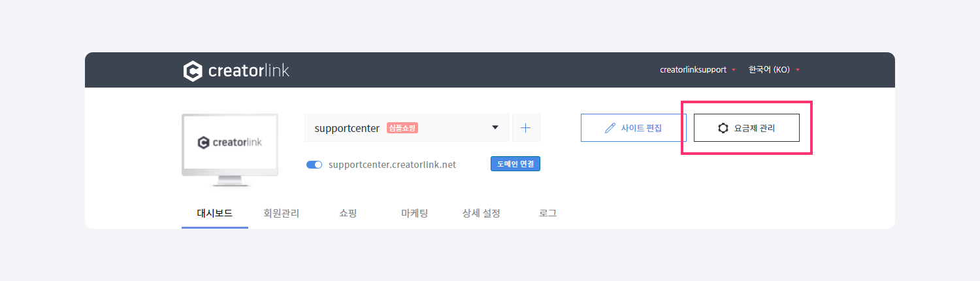Open the supportcenter.creatorlink.net site link
The width and height of the screenshot is (980, 281).
click(x=392, y=165)
